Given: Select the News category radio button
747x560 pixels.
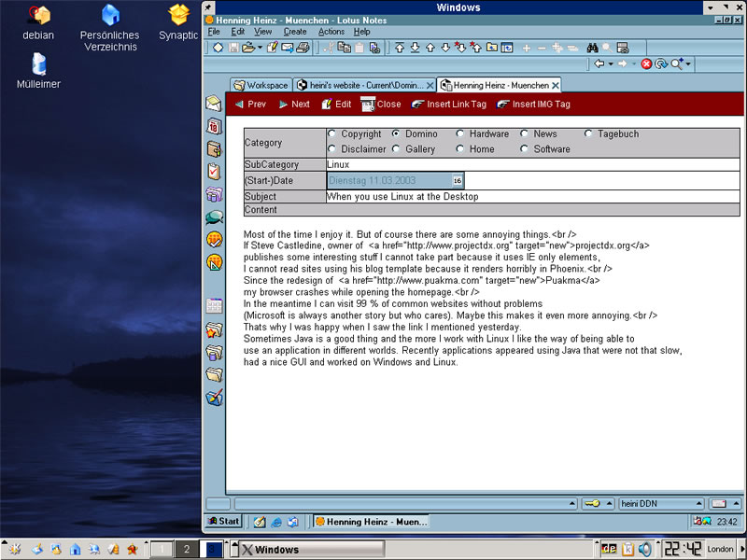Looking at the screenshot, I should pos(524,133).
